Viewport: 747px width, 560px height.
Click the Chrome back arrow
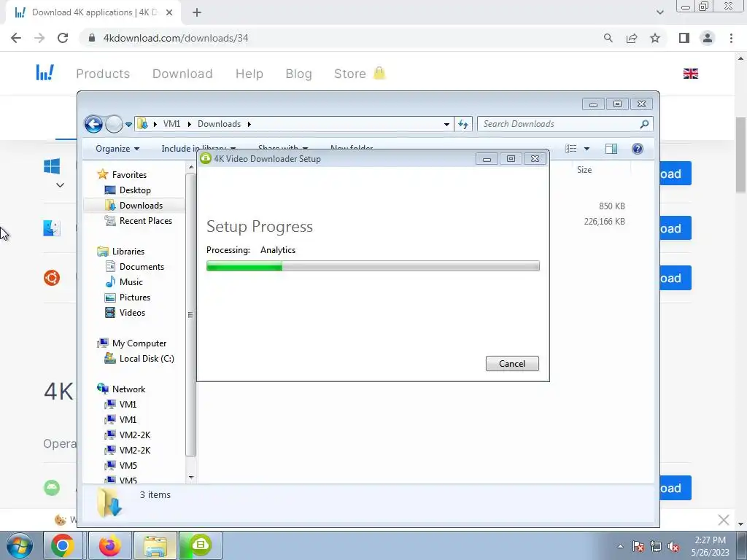pyautogui.click(x=16, y=38)
